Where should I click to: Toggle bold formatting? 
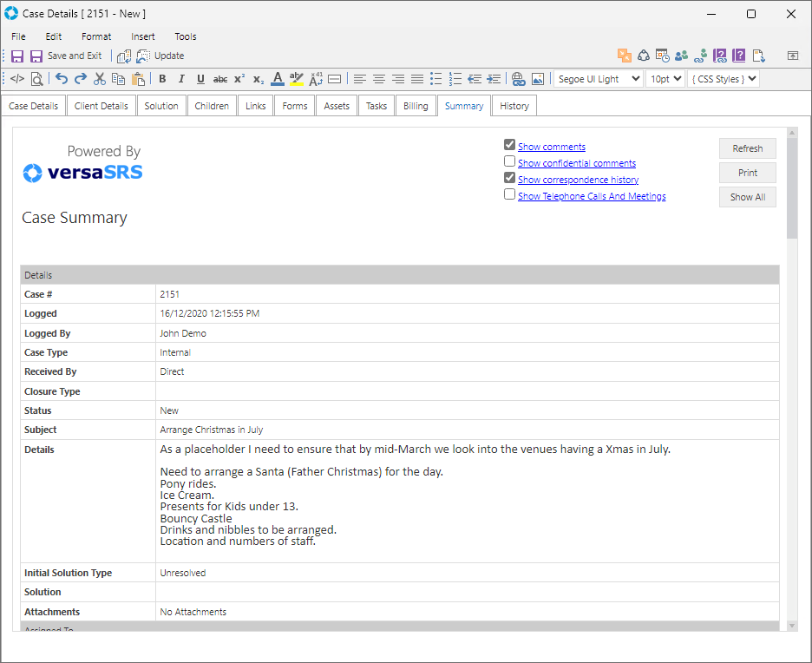pos(162,79)
